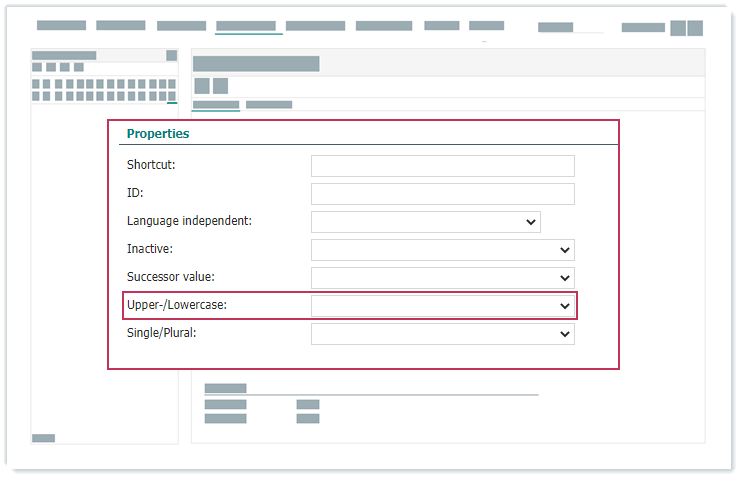Click the rightmost square icon in top header
This screenshot has width=741, height=479.
694,28
